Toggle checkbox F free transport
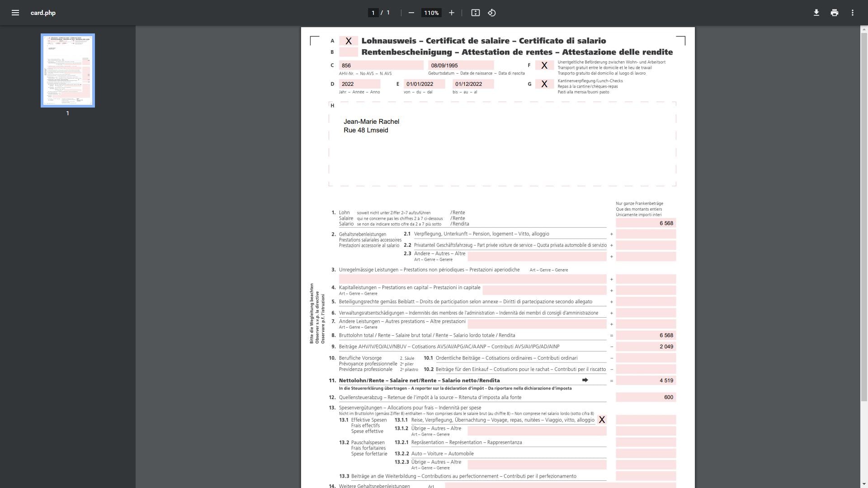Image resolution: width=868 pixels, height=488 pixels. (544, 66)
